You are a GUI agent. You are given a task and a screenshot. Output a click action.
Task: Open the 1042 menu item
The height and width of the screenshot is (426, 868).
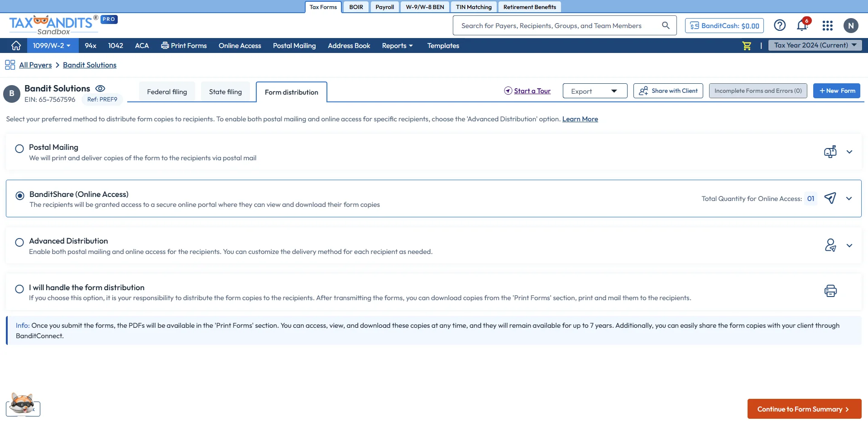point(115,46)
